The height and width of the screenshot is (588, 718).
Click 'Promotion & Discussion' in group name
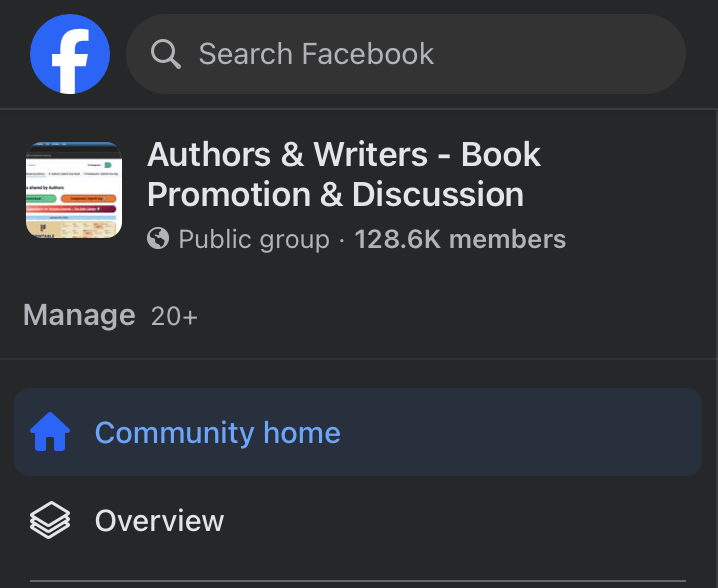click(335, 194)
